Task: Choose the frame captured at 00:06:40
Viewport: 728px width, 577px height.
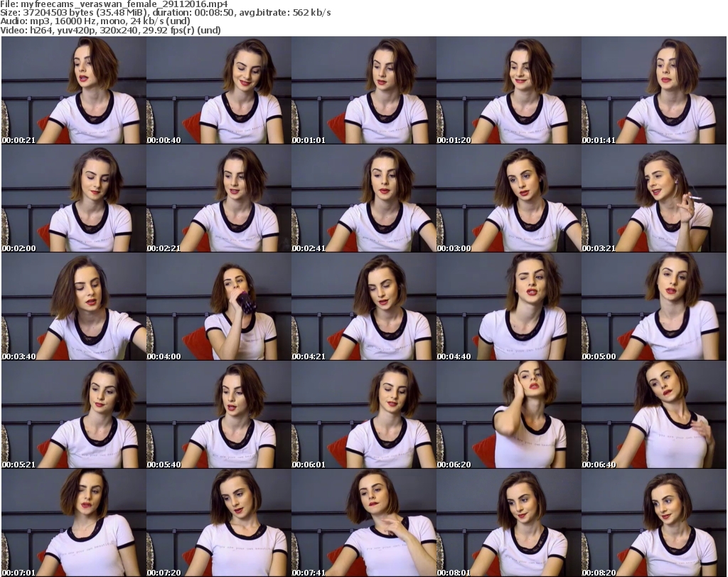Action: pyautogui.click(x=654, y=415)
